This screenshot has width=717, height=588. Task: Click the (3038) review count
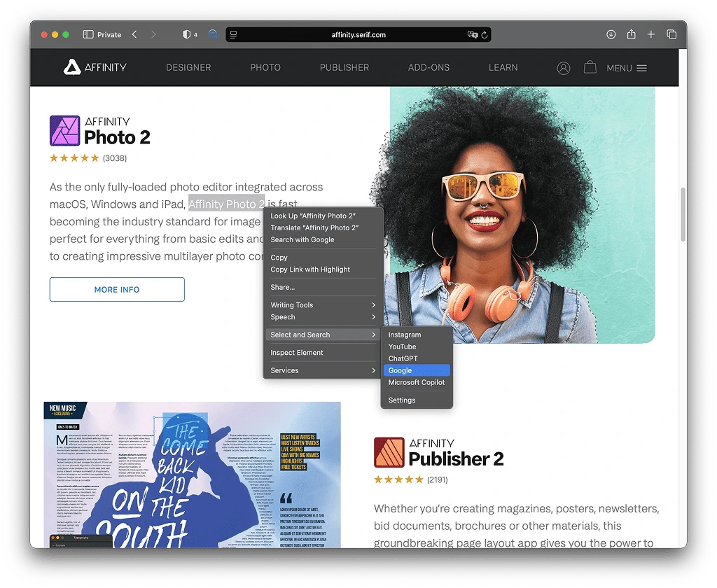tap(115, 158)
